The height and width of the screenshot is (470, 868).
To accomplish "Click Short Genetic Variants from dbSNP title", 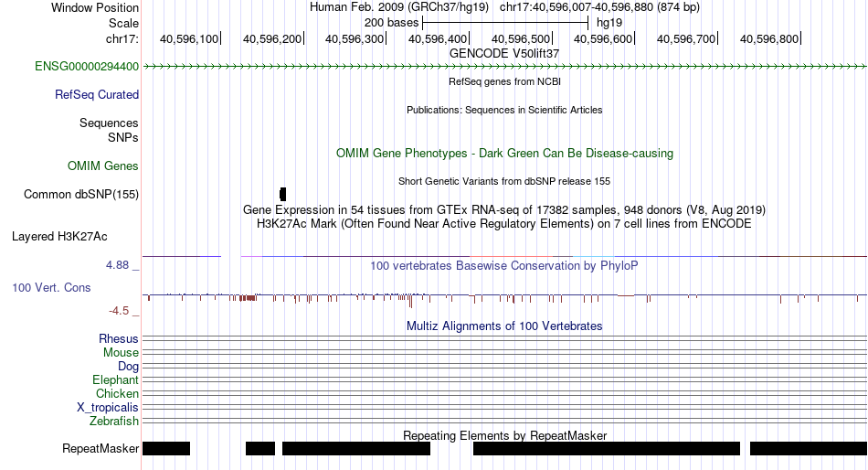I will pyautogui.click(x=504, y=181).
